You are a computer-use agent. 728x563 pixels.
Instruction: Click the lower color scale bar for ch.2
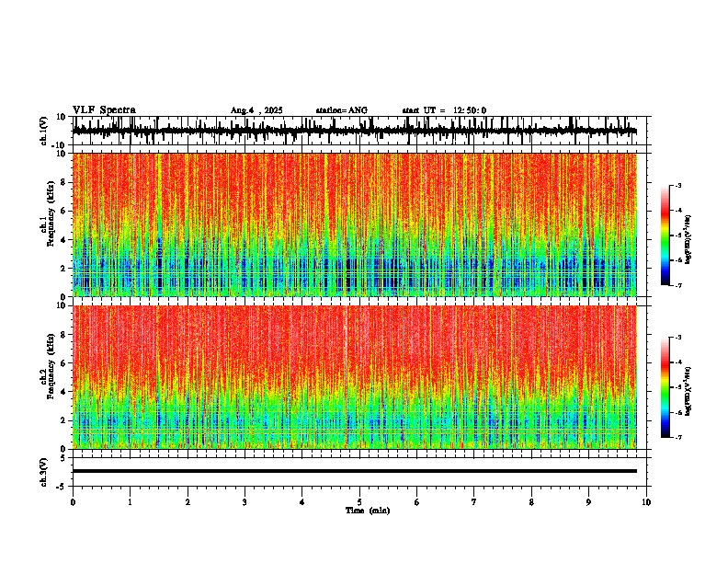[x=665, y=387]
